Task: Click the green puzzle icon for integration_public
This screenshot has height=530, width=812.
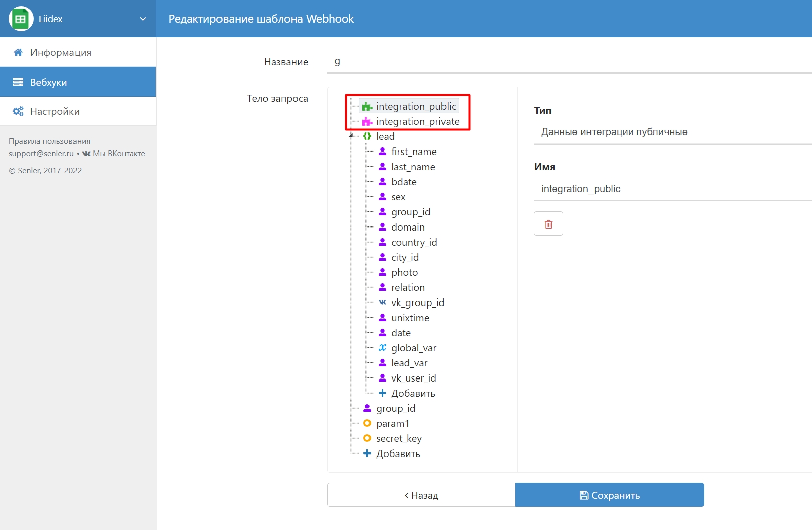Action: point(367,106)
